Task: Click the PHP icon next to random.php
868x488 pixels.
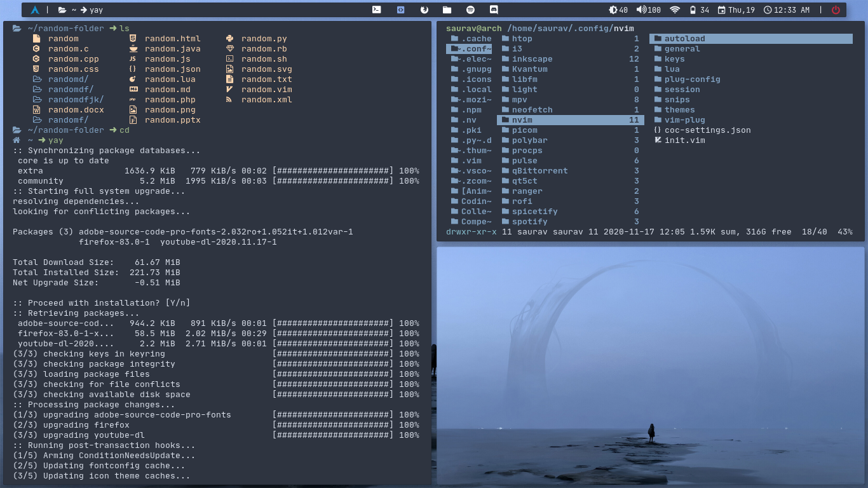Action: click(133, 100)
